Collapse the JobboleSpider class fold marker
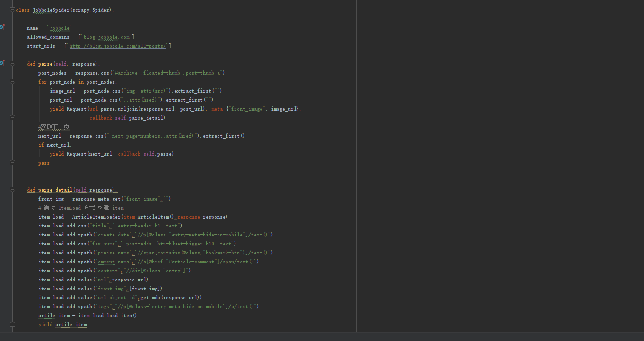 coord(13,10)
